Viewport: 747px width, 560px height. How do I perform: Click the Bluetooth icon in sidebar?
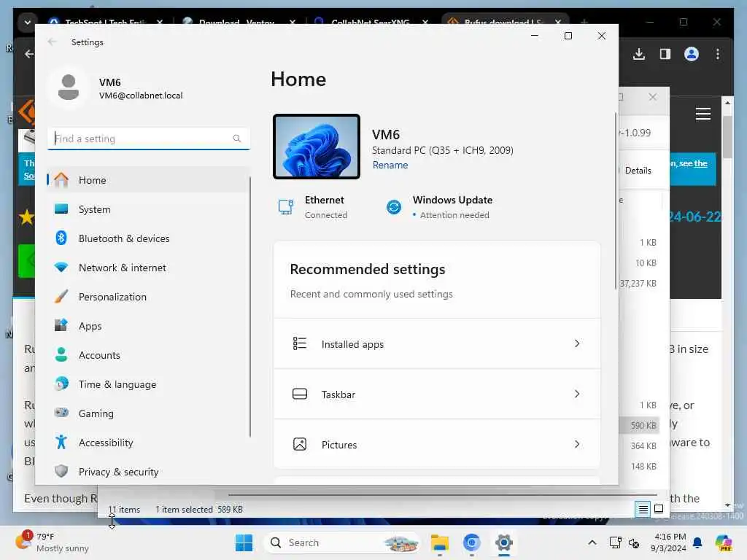tap(61, 238)
